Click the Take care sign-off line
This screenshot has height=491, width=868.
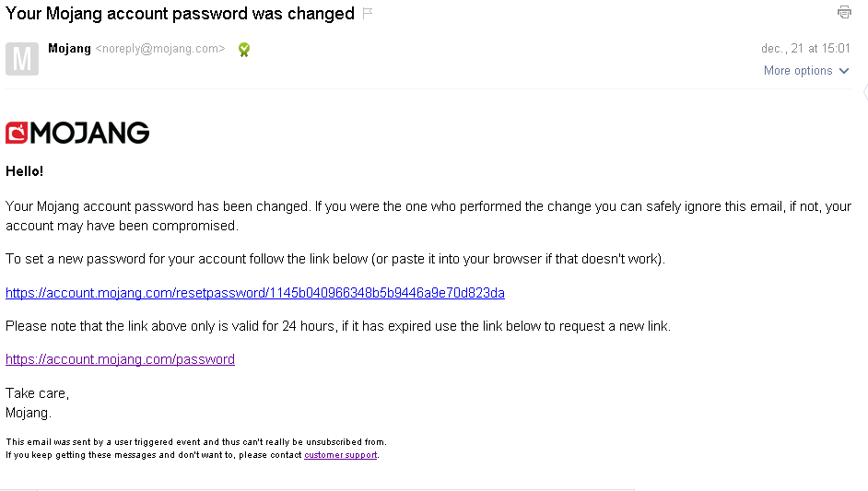click(37, 393)
